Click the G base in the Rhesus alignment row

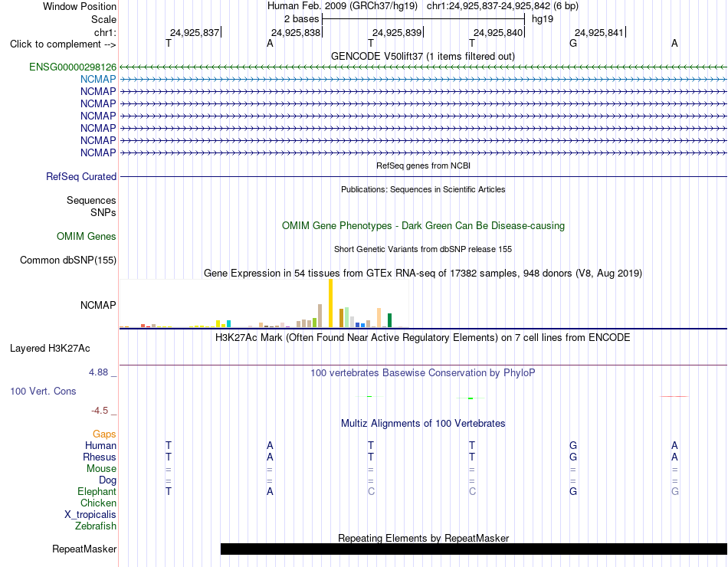point(573,457)
